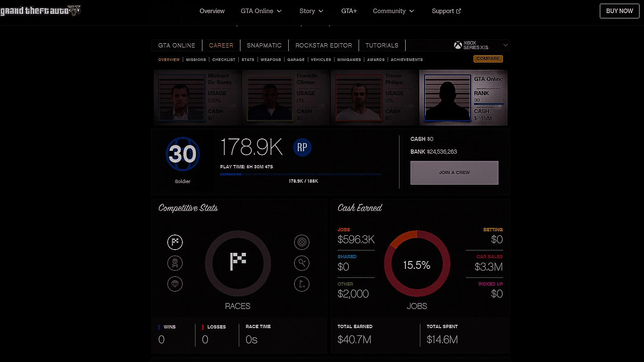Open the Community dropdown menu
Image resolution: width=644 pixels, height=362 pixels.
pos(393,11)
